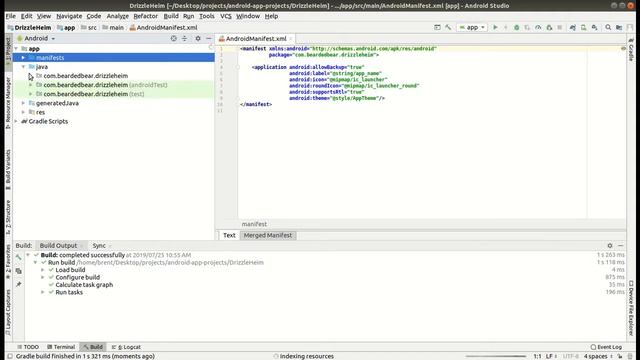
Task: Click the Project Structure folder icon
Action: pos(619,27)
